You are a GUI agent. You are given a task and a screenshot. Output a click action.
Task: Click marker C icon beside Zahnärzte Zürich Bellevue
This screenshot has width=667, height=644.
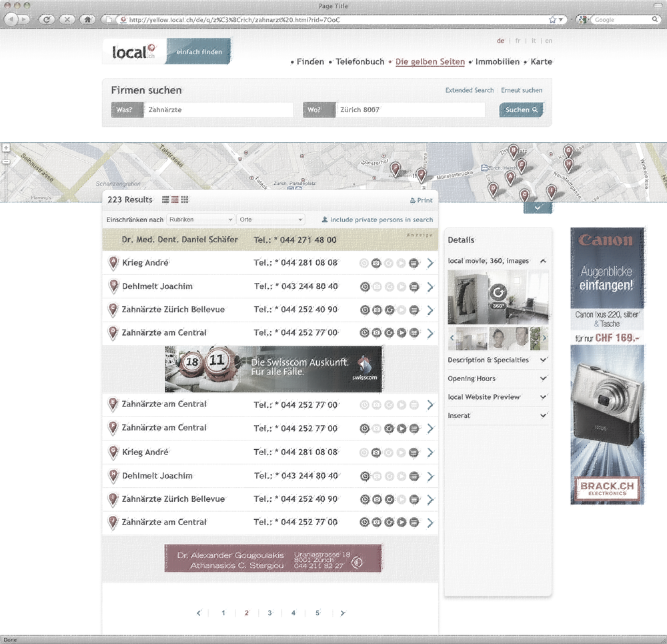113,310
